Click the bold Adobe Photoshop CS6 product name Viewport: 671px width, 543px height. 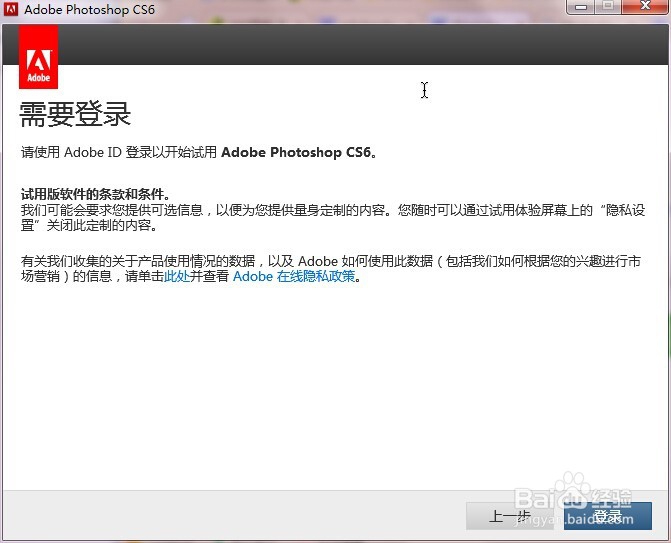[296, 152]
